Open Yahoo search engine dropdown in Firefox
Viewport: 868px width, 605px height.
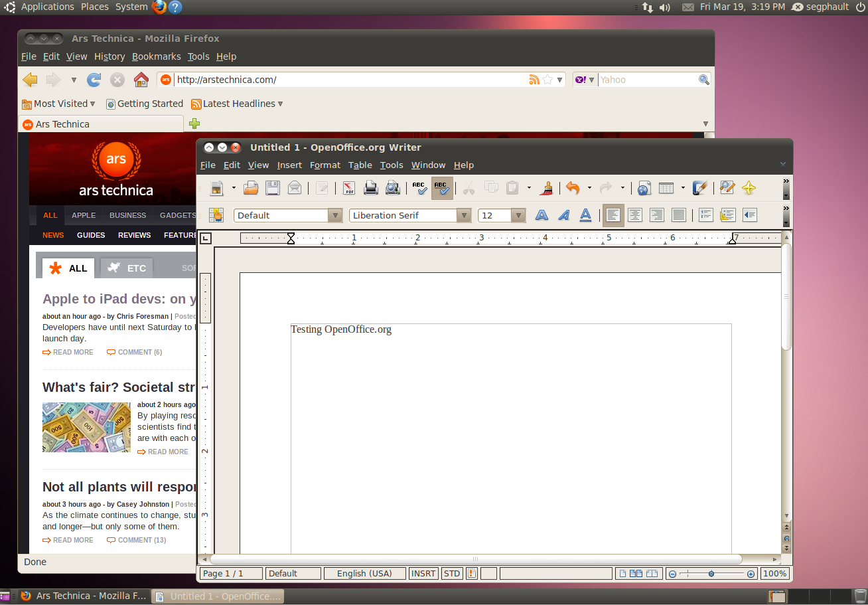pos(585,80)
